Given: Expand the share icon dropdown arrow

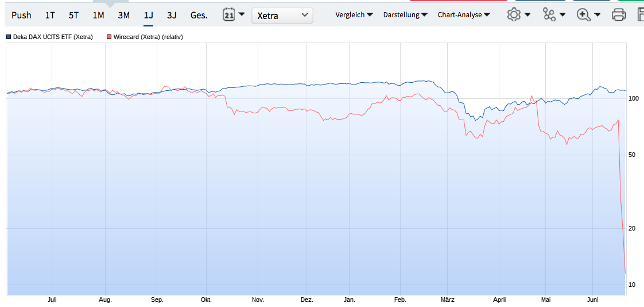Looking at the screenshot, I should point(562,15).
